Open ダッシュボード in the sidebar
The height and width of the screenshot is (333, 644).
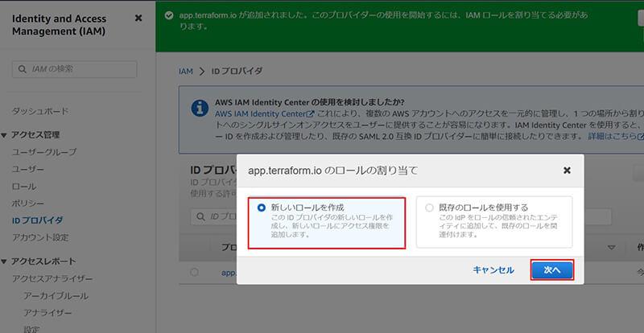click(40, 111)
